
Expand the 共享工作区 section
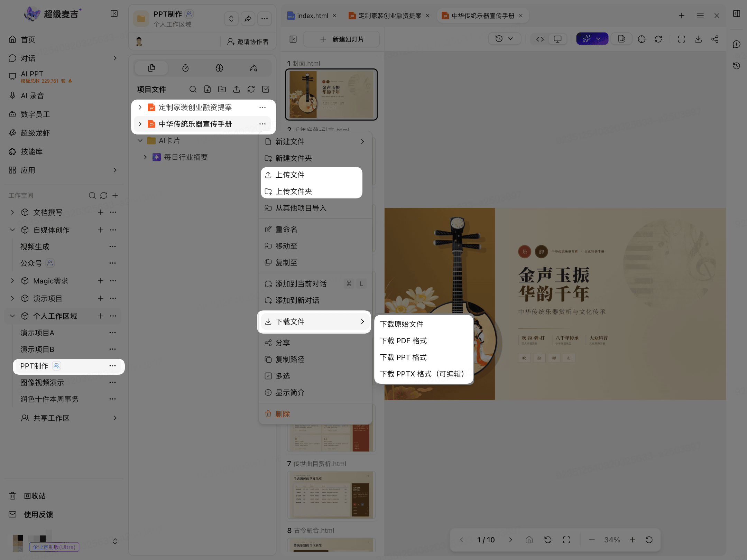[x=115, y=418]
